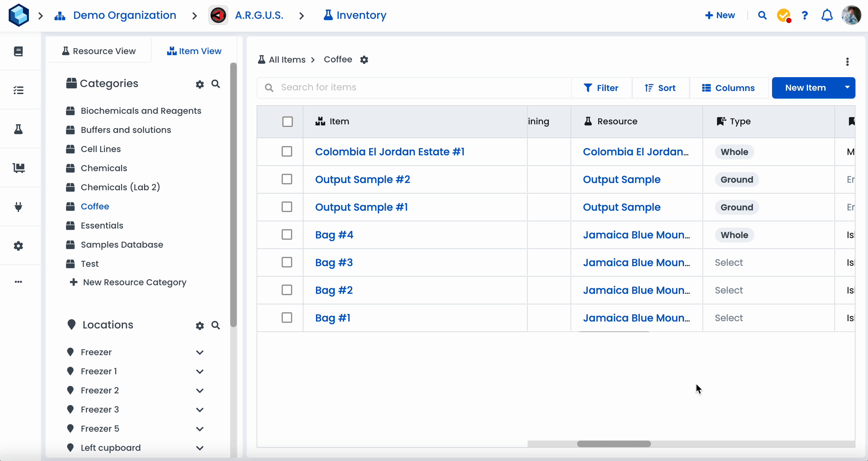Image resolution: width=868 pixels, height=461 pixels.
Task: Select all items with header checkbox
Action: [288, 121]
